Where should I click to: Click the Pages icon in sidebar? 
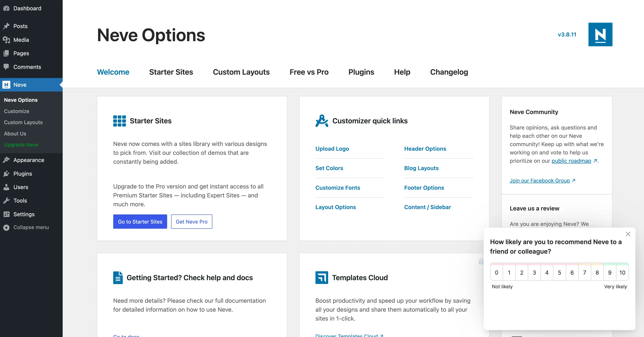7,53
